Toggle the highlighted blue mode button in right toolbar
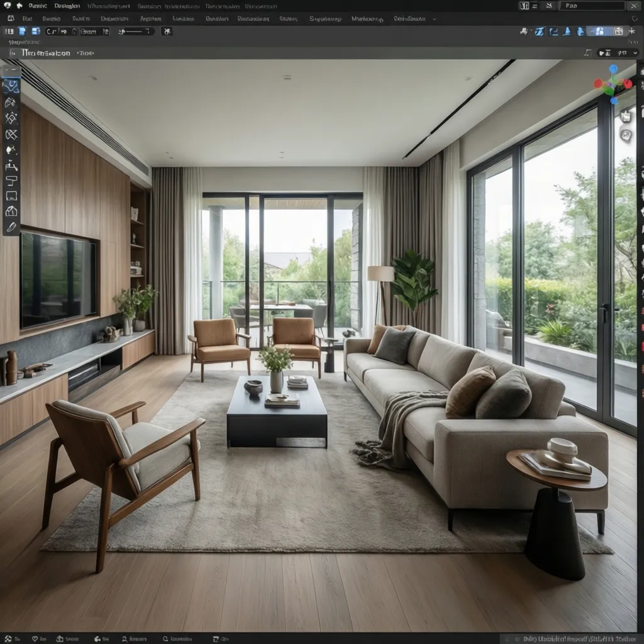 [x=599, y=31]
